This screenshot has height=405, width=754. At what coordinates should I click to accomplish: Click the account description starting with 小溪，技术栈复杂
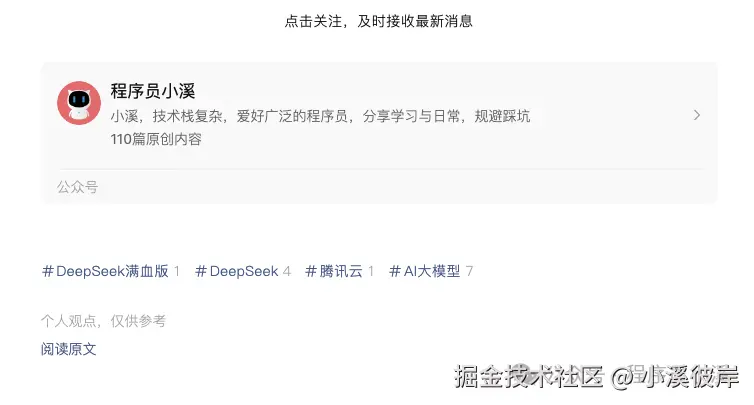point(320,116)
